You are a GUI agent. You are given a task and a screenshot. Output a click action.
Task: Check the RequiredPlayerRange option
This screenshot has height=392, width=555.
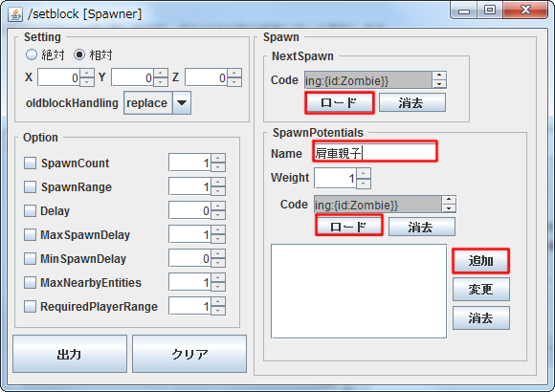click(x=30, y=306)
